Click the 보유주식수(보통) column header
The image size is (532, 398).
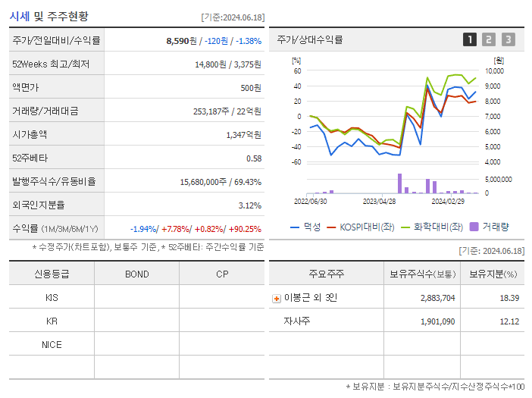pyautogui.click(x=422, y=274)
